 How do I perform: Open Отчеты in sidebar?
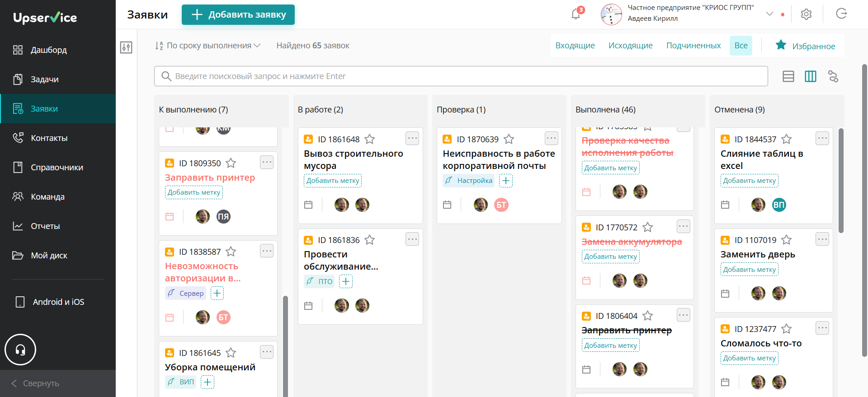point(58,226)
